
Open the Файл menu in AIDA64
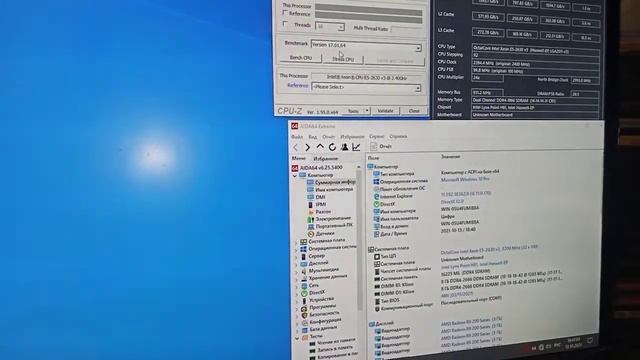[297, 137]
